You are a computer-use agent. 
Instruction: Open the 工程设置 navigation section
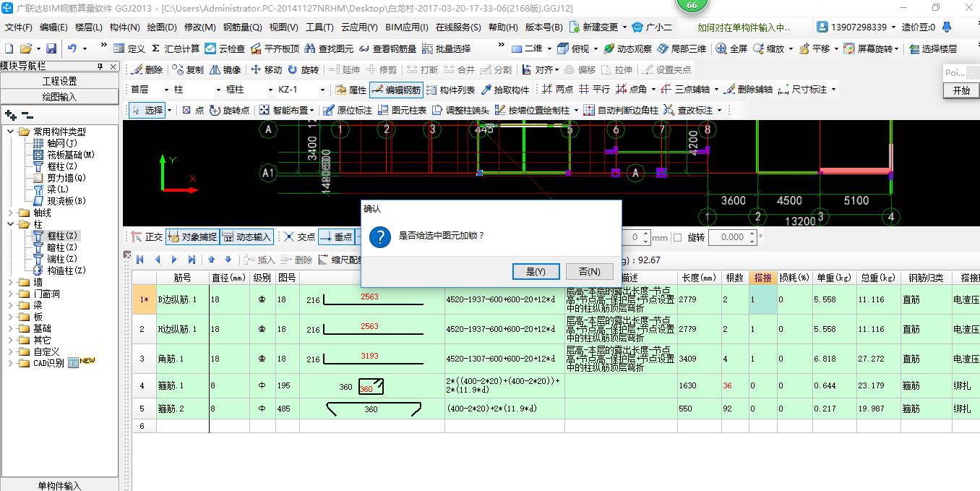point(59,81)
